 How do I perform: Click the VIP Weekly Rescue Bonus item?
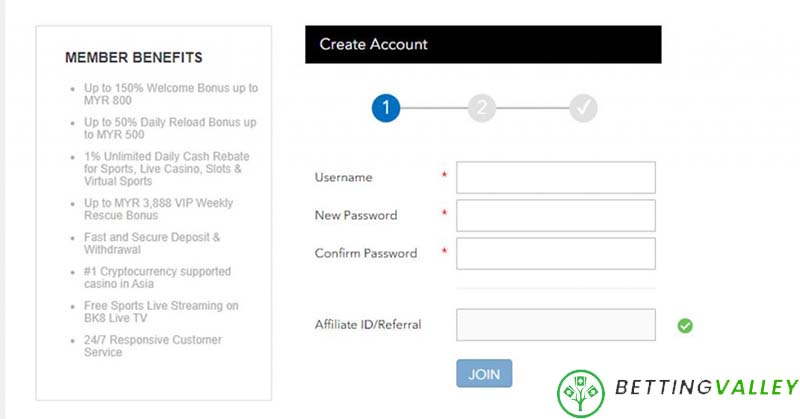158,209
